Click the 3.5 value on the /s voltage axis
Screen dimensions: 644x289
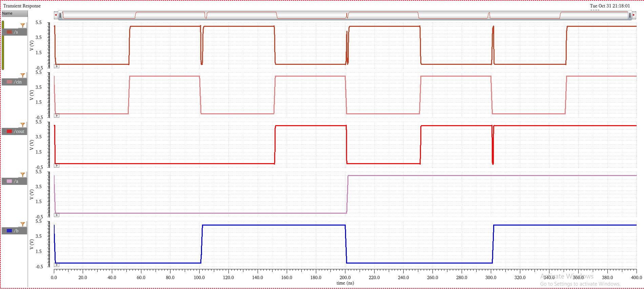[x=39, y=37]
